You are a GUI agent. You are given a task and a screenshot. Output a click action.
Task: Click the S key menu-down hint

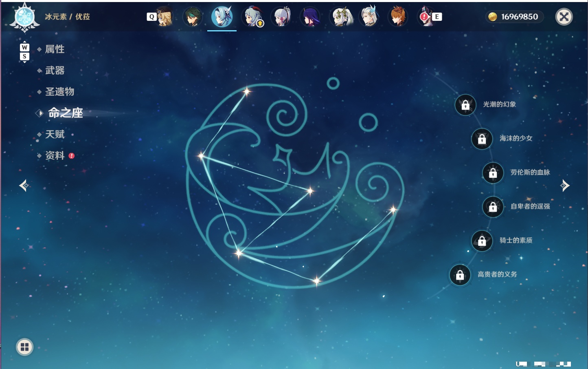tap(24, 56)
